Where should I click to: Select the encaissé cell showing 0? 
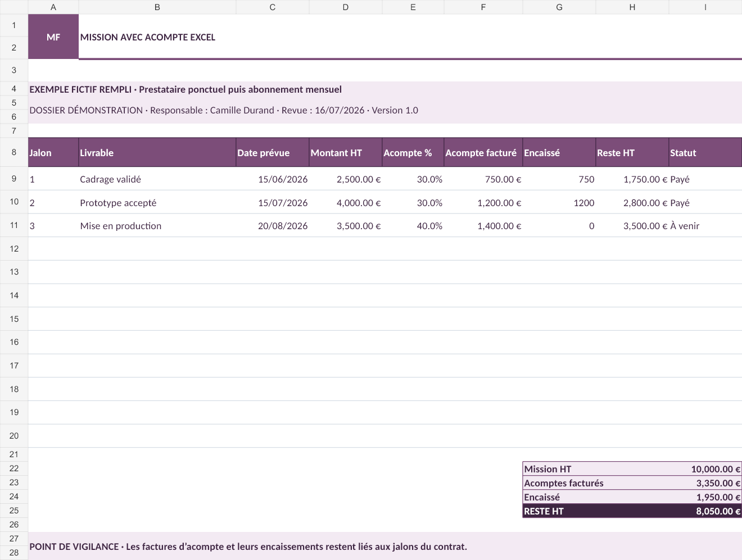(559, 226)
